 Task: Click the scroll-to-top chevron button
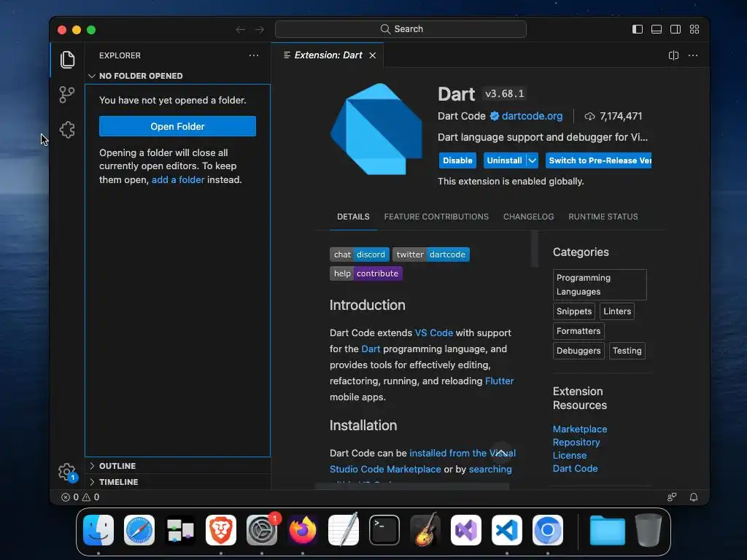pos(501,453)
